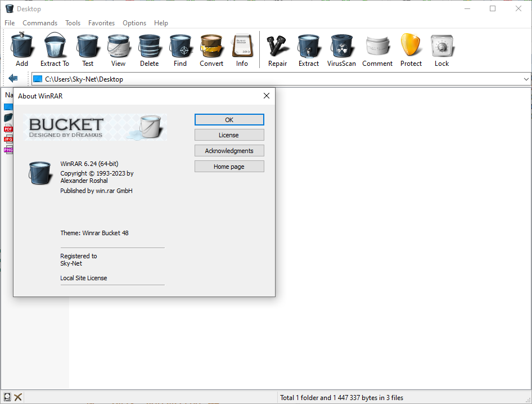
Task: Click the 'Published by win.rar GmbH' text
Action: (96, 191)
